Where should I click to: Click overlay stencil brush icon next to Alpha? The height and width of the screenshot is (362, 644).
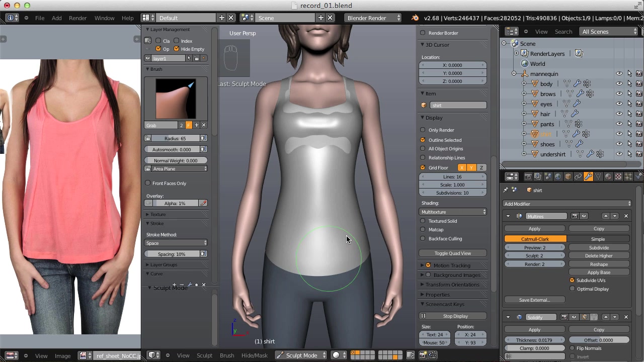(203, 203)
